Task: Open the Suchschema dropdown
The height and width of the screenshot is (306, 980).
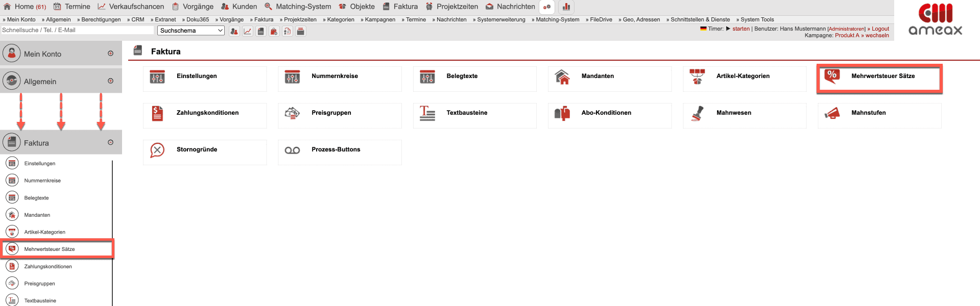Action: pos(191,31)
